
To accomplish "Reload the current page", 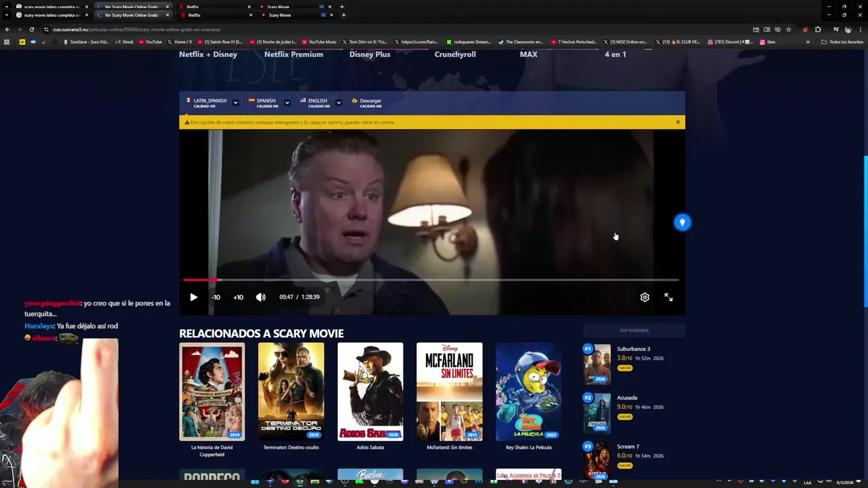I will [x=31, y=29].
